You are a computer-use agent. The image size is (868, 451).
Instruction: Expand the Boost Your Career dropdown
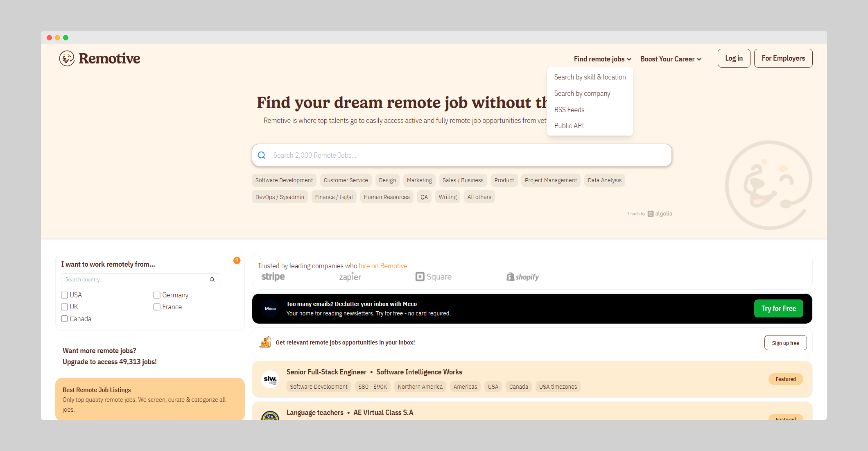click(671, 59)
